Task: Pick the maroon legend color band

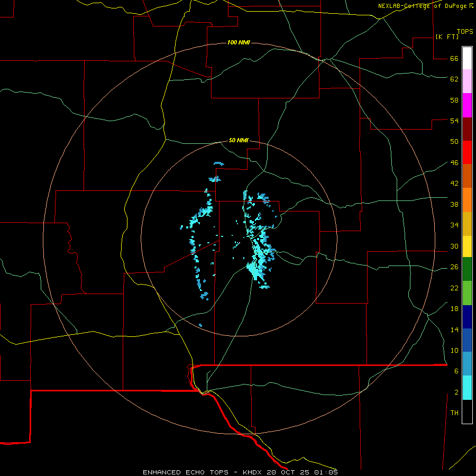Action: (x=467, y=129)
